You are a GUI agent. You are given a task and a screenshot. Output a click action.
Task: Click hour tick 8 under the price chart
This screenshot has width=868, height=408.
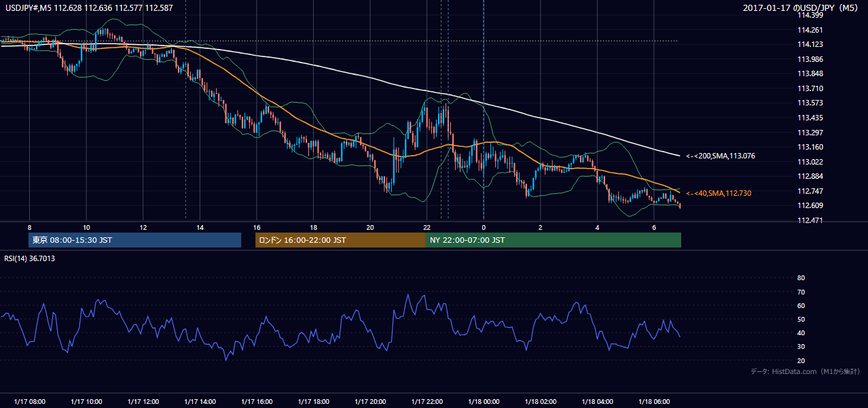click(29, 227)
